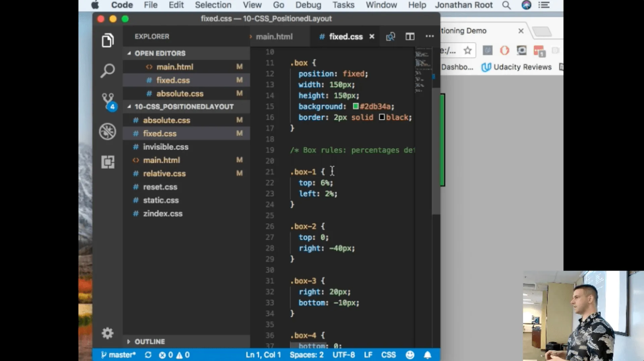Open the Dashbo... bookmark in the browser
This screenshot has height=361, width=644.
(x=457, y=67)
